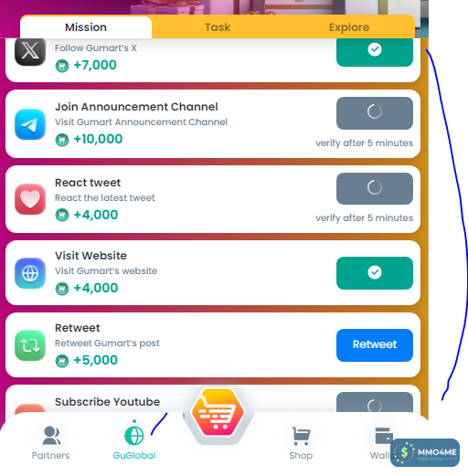468x476 pixels.
Task: Select the GuGlobal globe icon
Action: [x=134, y=436]
